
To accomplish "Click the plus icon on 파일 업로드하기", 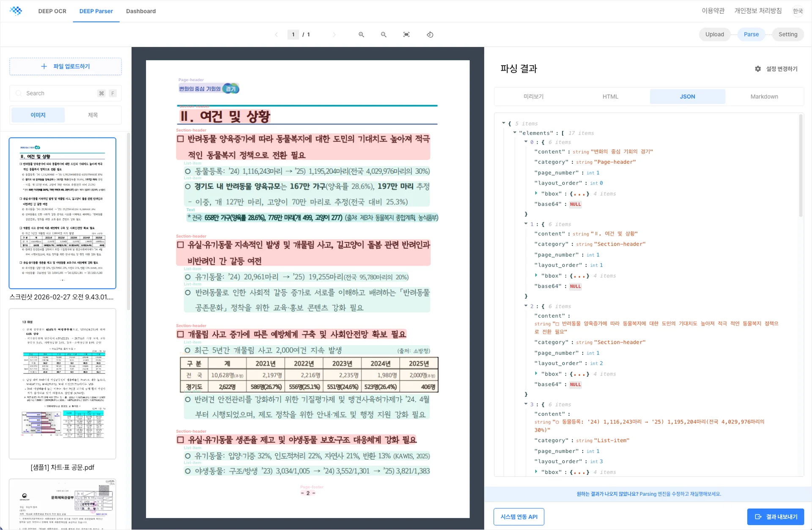I will pos(43,66).
